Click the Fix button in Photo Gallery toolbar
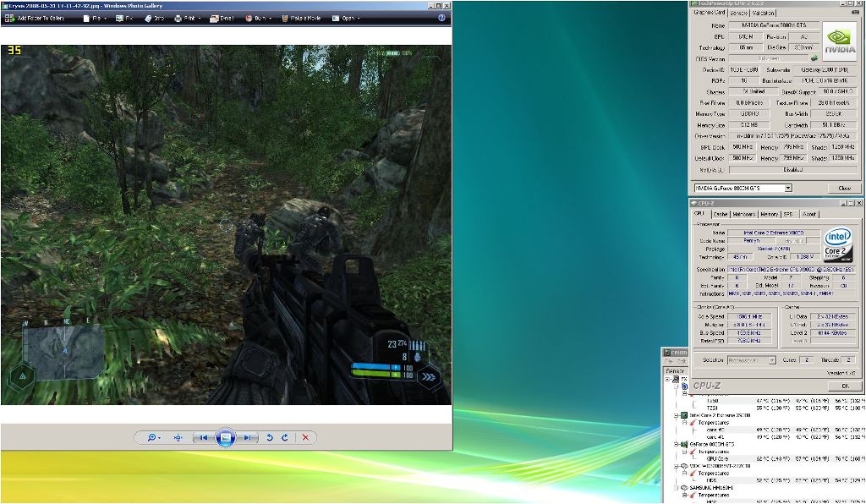The height and width of the screenshot is (504, 866). (125, 19)
